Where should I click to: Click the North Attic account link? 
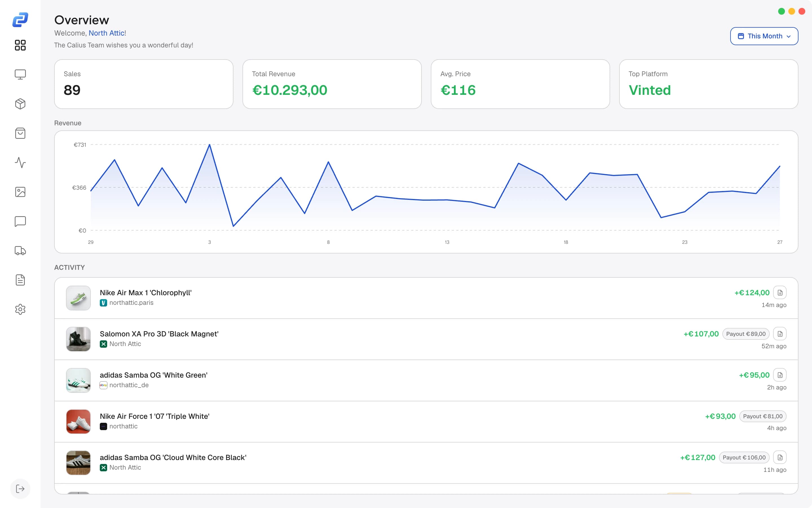(x=106, y=33)
